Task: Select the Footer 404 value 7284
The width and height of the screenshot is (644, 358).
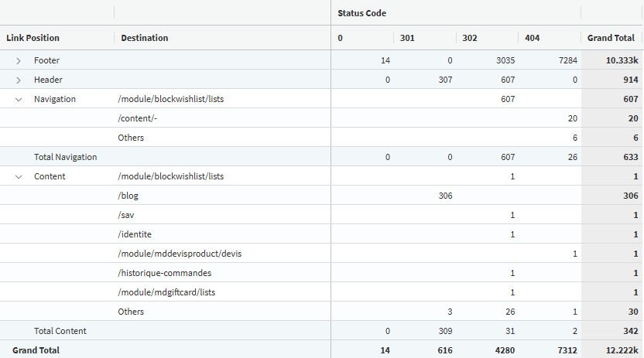Action: tap(568, 60)
